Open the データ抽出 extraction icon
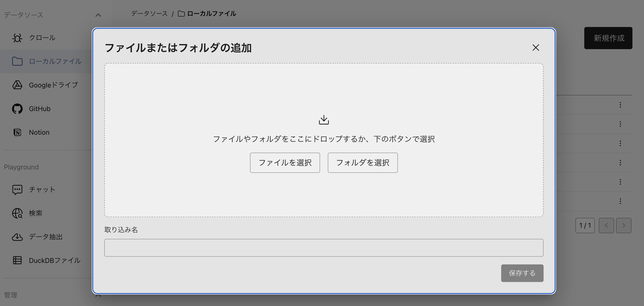Image resolution: width=644 pixels, height=306 pixels. [17, 237]
